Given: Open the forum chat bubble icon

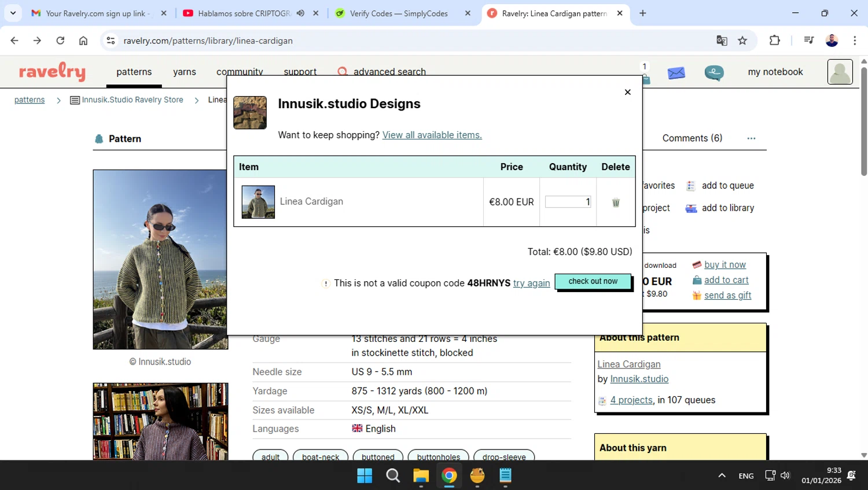Looking at the screenshot, I should (x=714, y=73).
